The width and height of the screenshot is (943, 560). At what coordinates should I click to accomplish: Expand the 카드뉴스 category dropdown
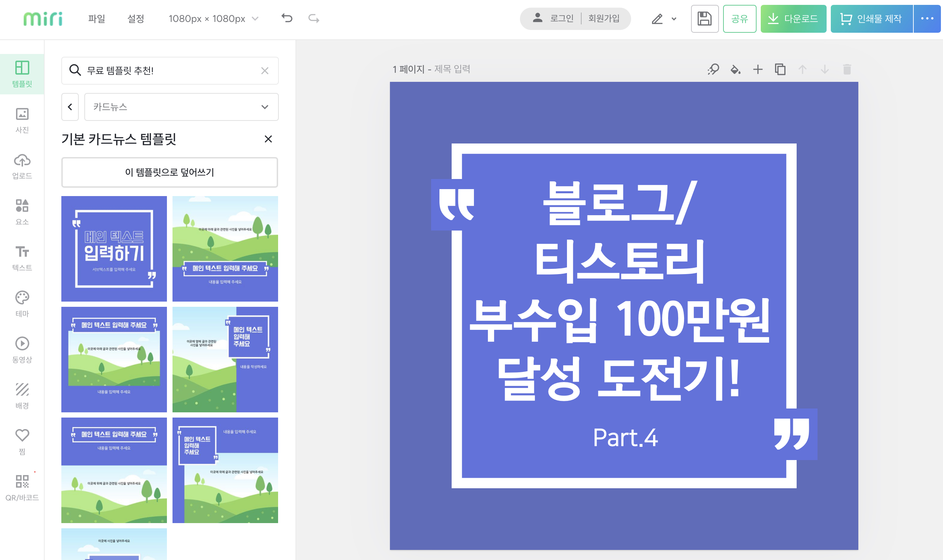(181, 107)
